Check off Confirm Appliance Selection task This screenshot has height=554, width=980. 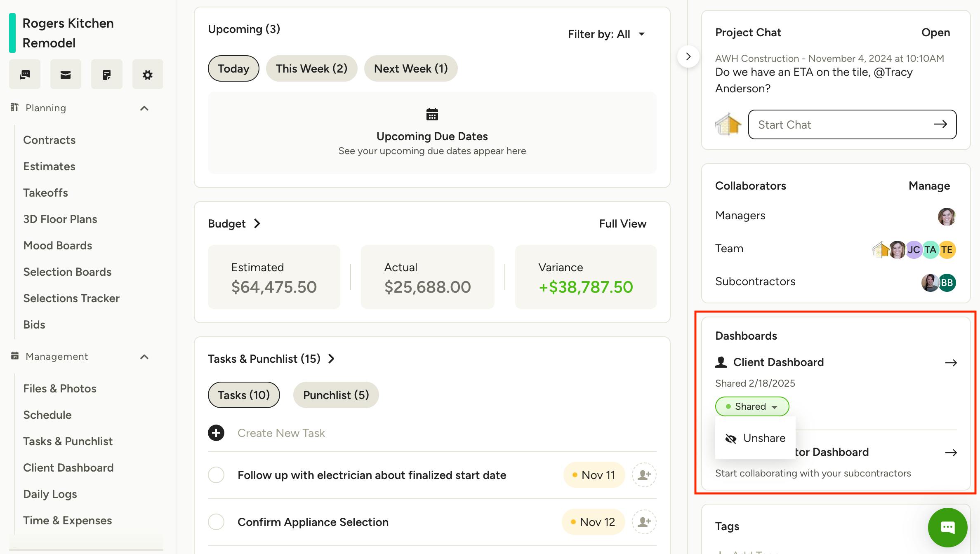216,522
